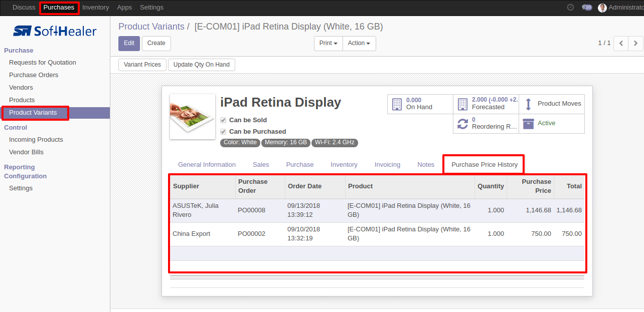Click the 09/10/2018 13:32:19 order date cell
Screen dimensions: 644x312
[x=315, y=234]
